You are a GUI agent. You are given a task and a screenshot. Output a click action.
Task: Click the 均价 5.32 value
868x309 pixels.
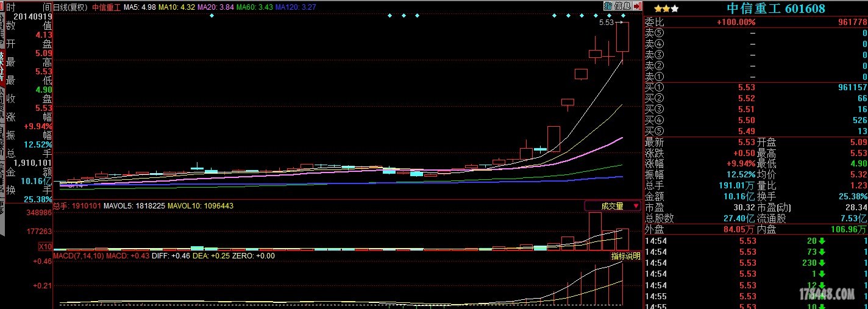[858, 174]
